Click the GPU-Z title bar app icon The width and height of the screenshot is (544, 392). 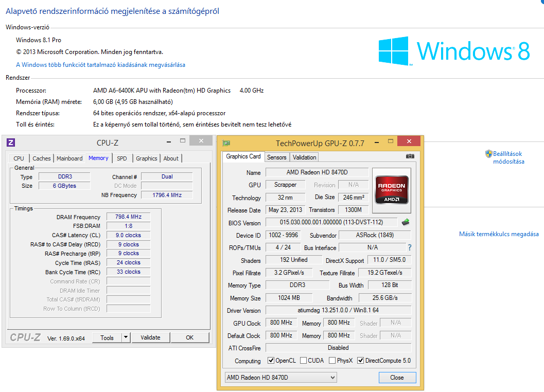coord(226,143)
